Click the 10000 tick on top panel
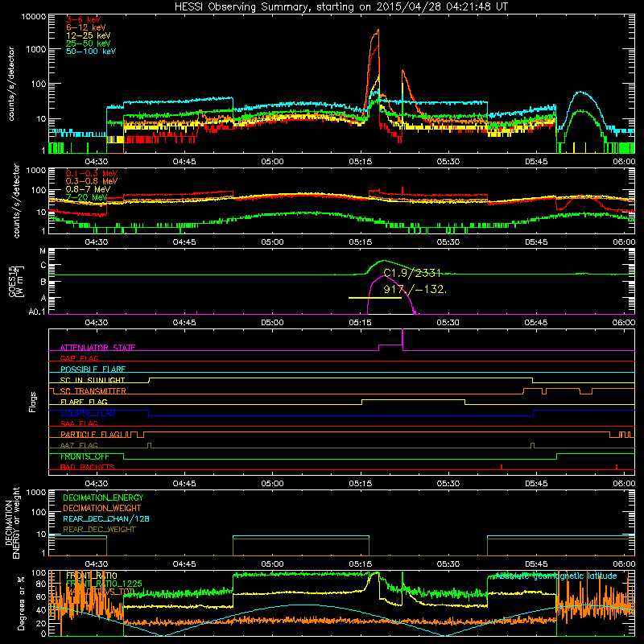The height and width of the screenshot is (644, 644). point(34,17)
